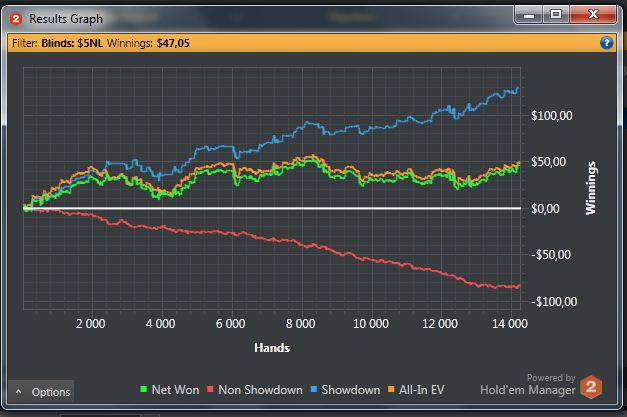
Task: Click the $50,00 axis label
Action: [548, 162]
